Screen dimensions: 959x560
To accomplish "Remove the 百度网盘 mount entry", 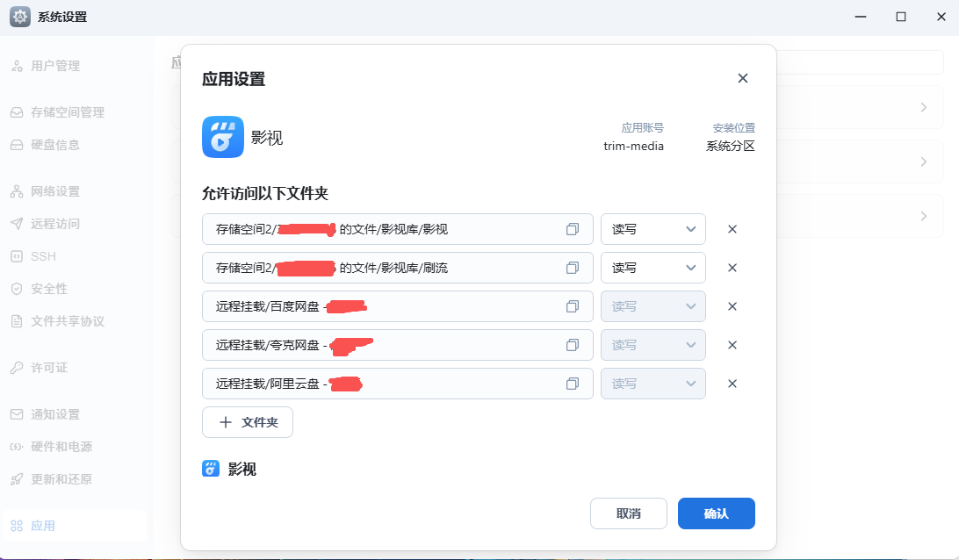I will click(732, 306).
